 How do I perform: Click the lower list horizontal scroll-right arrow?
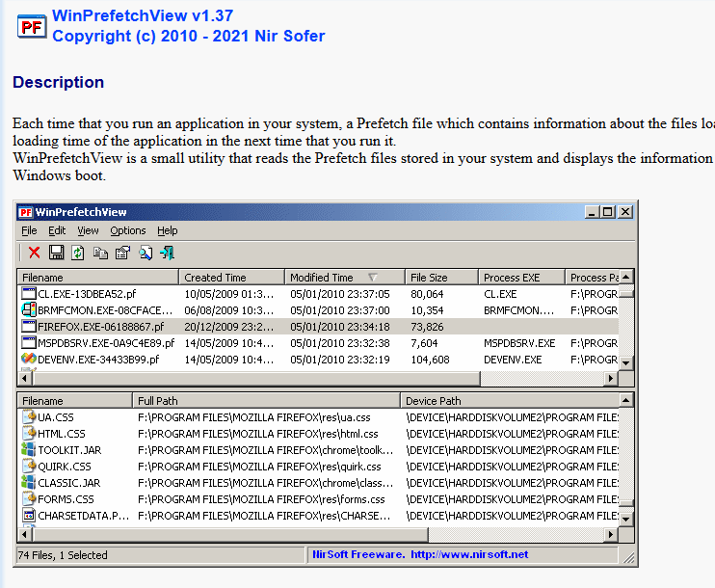[x=611, y=534]
